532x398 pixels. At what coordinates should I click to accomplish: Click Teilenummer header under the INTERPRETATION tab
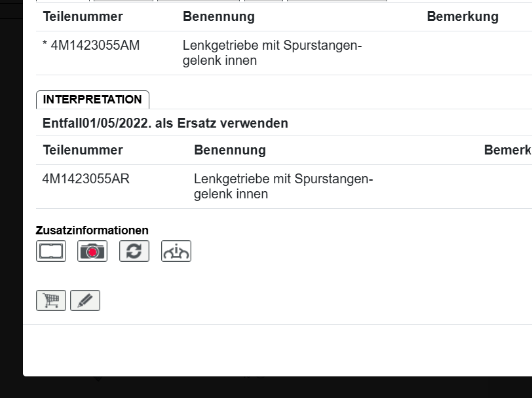click(83, 150)
